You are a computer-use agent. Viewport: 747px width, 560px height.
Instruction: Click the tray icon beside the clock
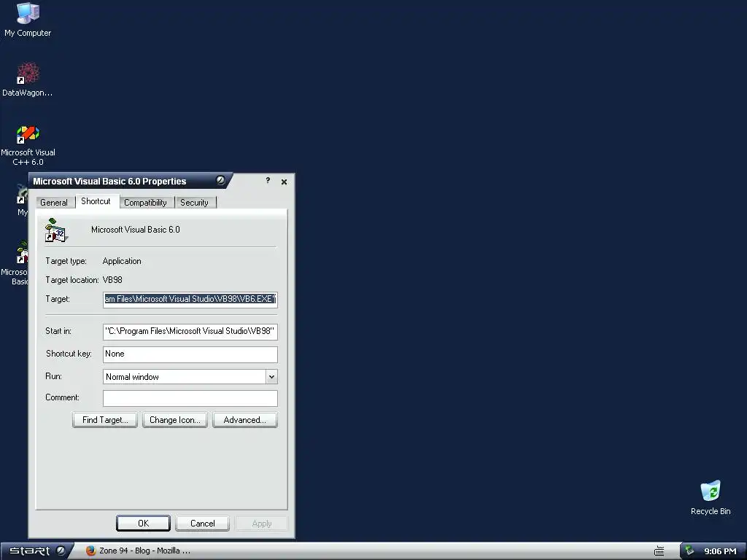tap(689, 551)
